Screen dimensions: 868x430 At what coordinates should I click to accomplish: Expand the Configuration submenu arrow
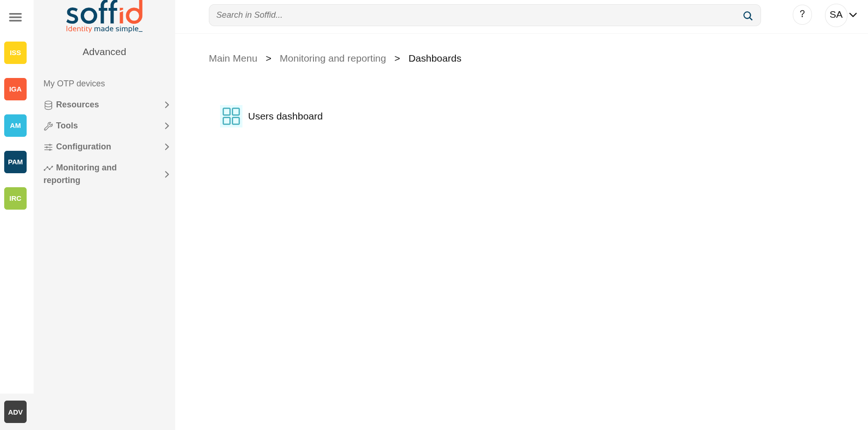pos(167,147)
